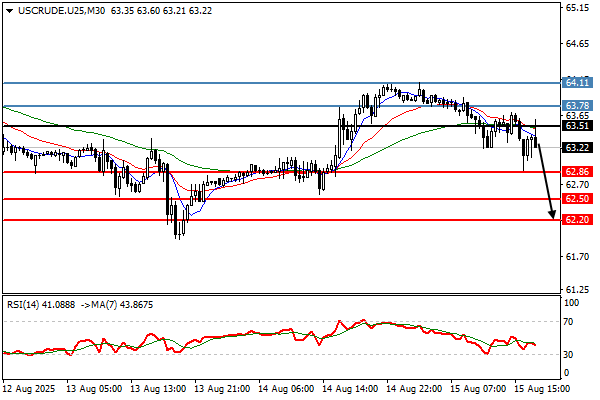Click the 13 Aug 05:00 time label
The width and height of the screenshot is (600, 400).
pyautogui.click(x=94, y=389)
